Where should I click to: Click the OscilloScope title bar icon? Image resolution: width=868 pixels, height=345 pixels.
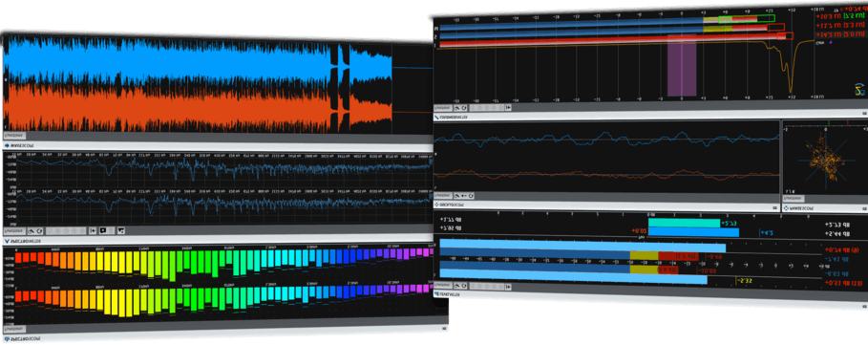(436, 205)
